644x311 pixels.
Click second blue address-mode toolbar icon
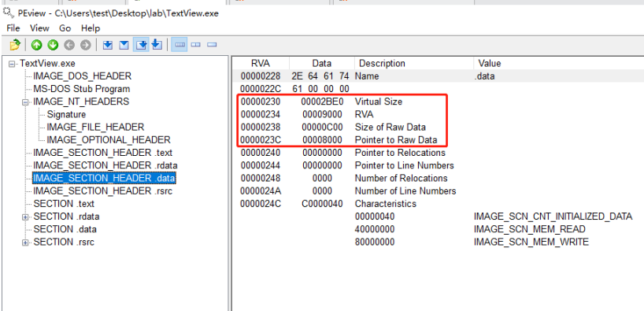124,45
